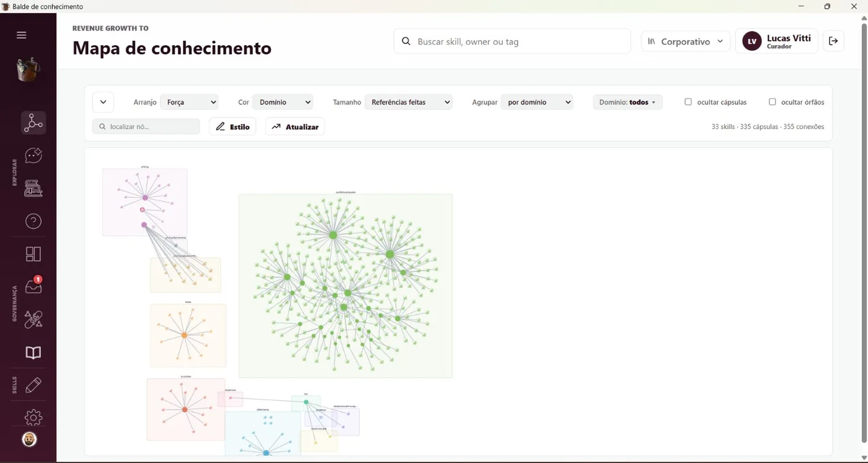The height and width of the screenshot is (463, 868).
Task: Open the 'Domínio: todos' filter dropdown
Action: point(627,102)
